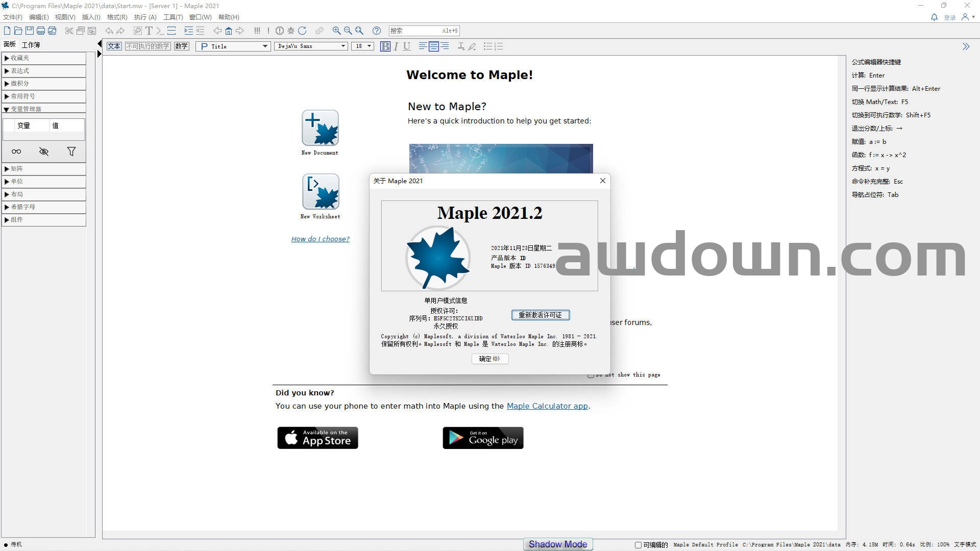Image resolution: width=980 pixels, height=551 pixels.
Task: Toggle the 可编辑的 checkbox in status bar
Action: pos(638,545)
